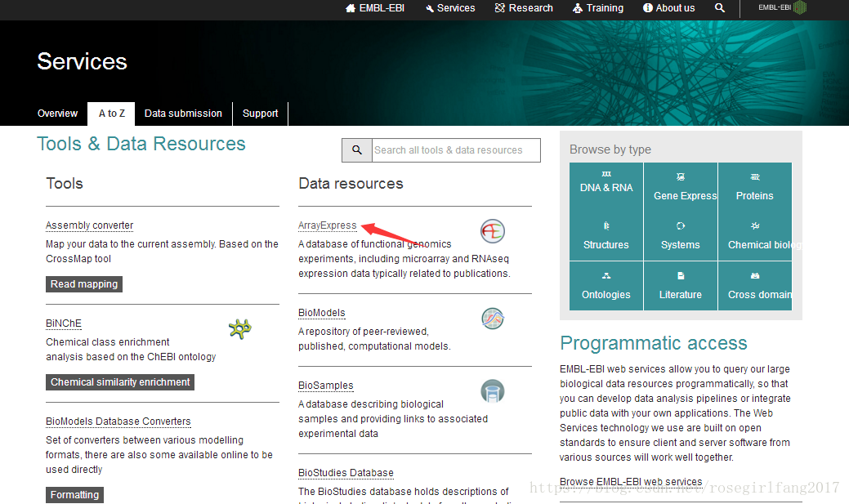Focus the Search all tools & data resources field

456,150
